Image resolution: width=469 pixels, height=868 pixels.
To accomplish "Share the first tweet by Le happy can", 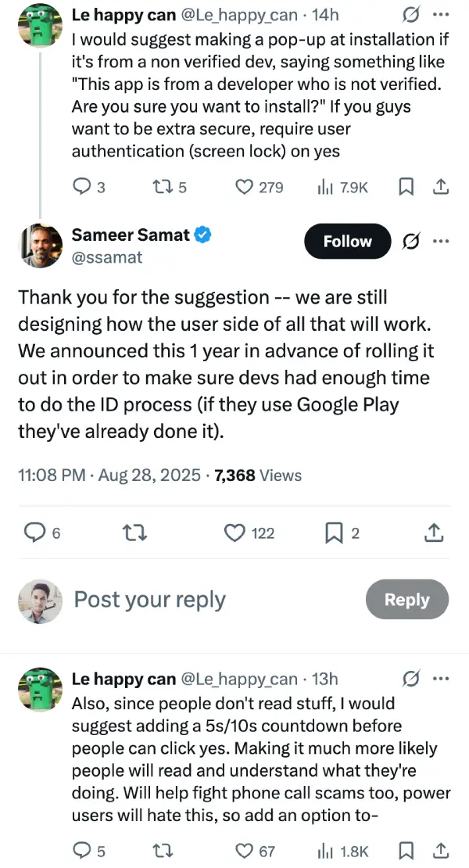I will pos(440,187).
